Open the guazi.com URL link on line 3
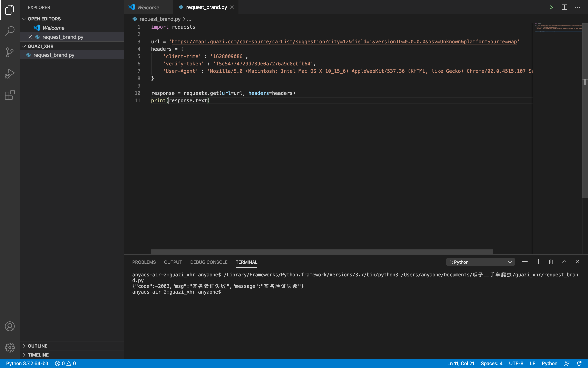The height and width of the screenshot is (368, 588). coord(344,42)
